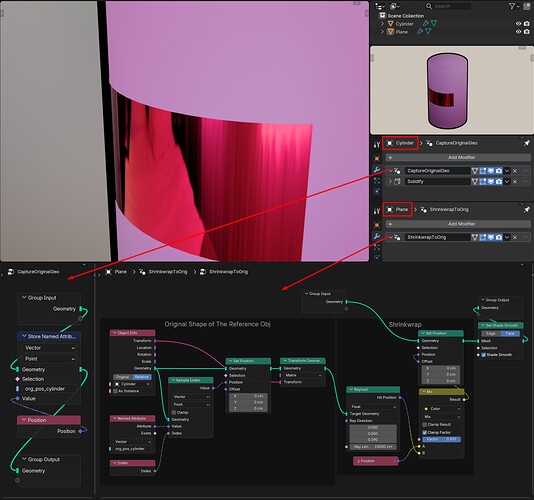Expand the Solidify modifier panel
This screenshot has width=534, height=500.
(x=390, y=182)
